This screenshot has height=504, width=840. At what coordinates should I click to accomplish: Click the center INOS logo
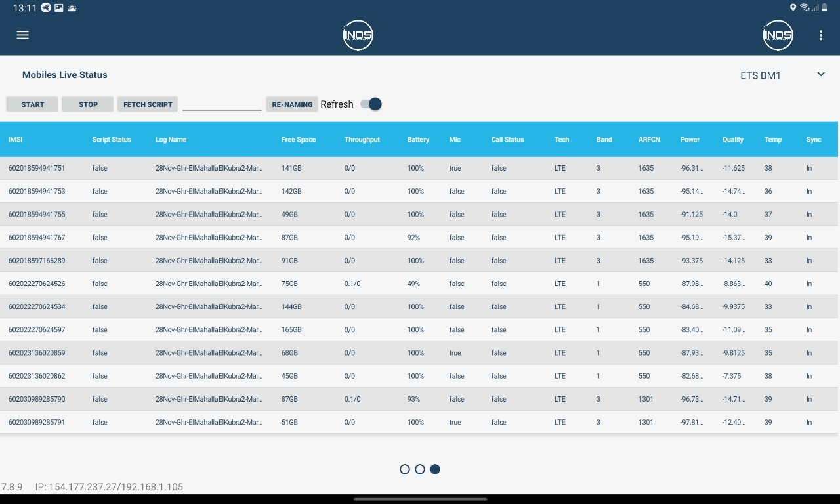(358, 35)
